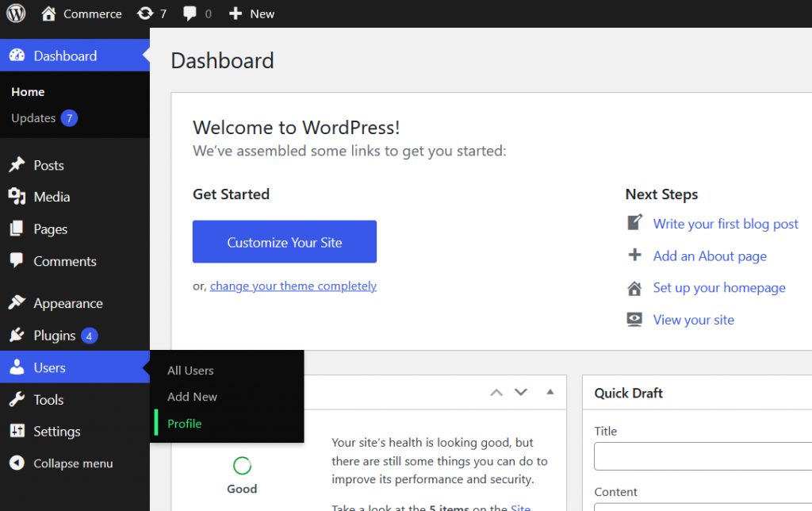Select All Users in Users flyout

[190, 371]
